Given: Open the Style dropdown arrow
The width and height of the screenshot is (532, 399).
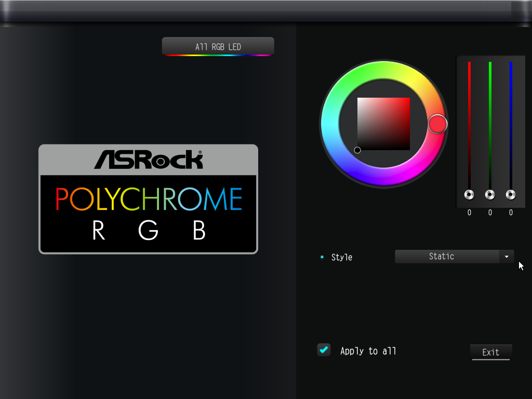Looking at the screenshot, I should pyautogui.click(x=507, y=257).
